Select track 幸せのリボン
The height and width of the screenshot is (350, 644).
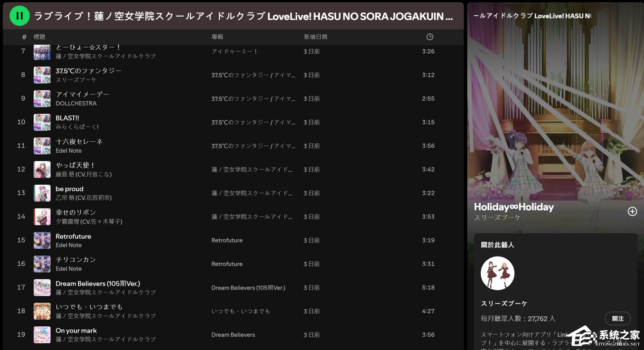76,212
